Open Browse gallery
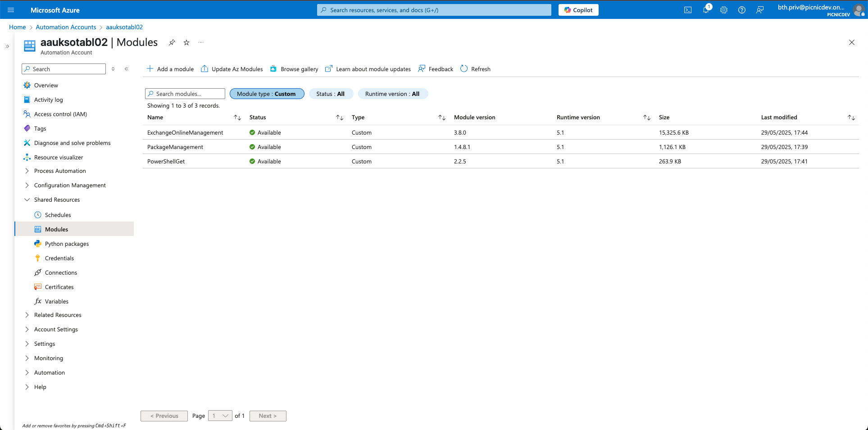This screenshot has height=430, width=868. coord(294,69)
